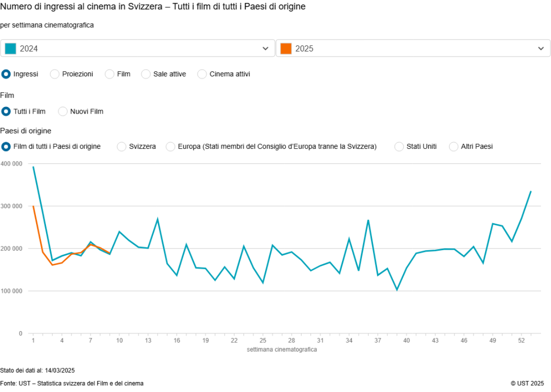
Task: Switch to Nuovi Film option
Action: click(x=63, y=111)
